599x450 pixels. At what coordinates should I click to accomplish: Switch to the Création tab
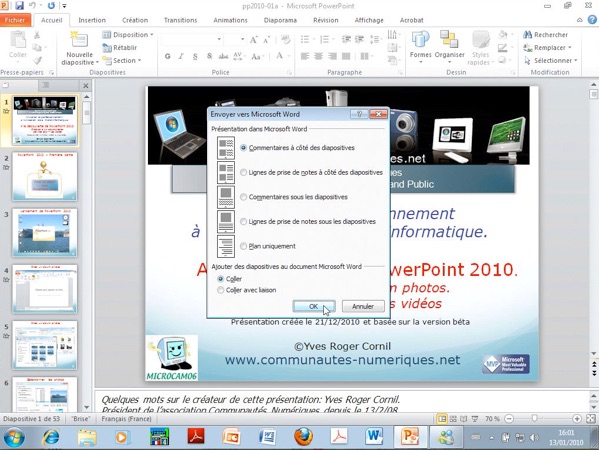135,20
